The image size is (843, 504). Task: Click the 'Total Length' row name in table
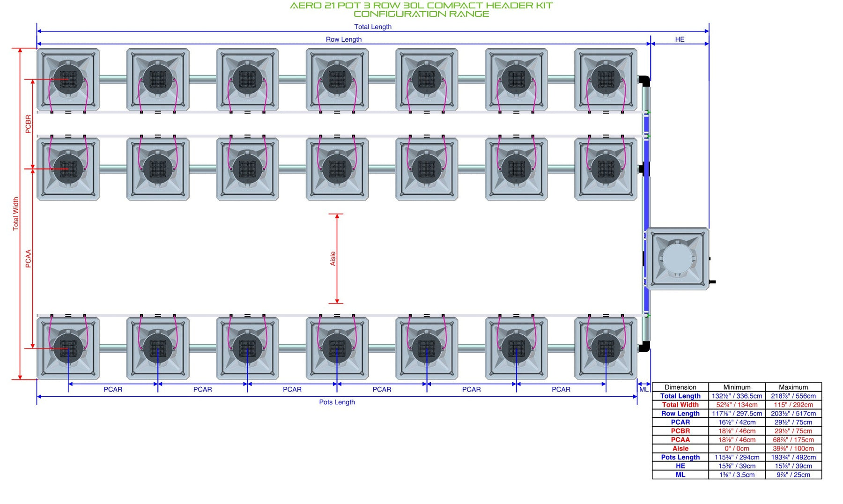(x=680, y=396)
